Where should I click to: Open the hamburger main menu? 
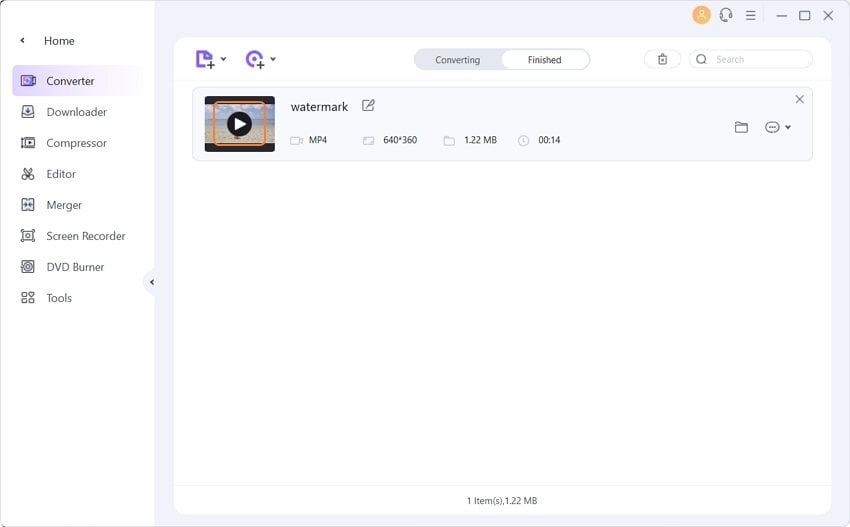click(750, 16)
